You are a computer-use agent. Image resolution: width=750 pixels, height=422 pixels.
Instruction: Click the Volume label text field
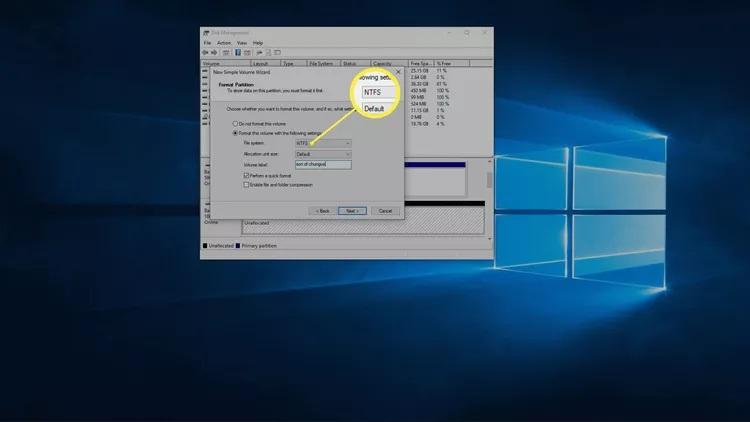pos(323,164)
